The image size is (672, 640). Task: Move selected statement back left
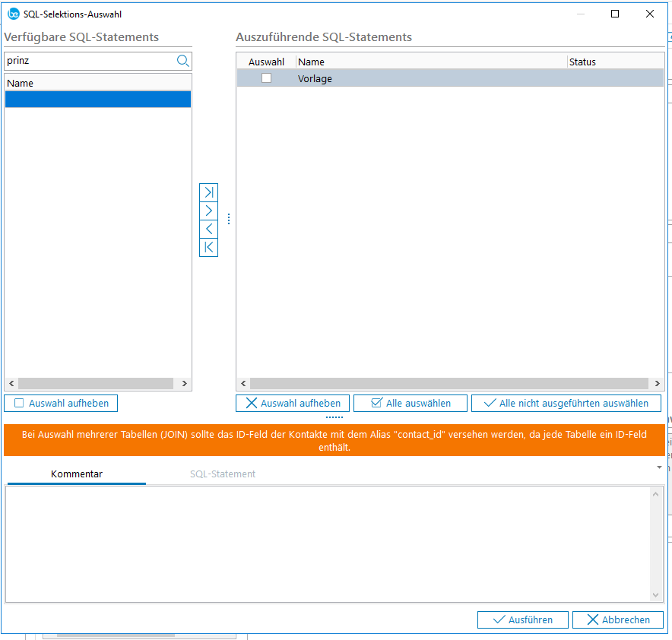pyautogui.click(x=208, y=229)
